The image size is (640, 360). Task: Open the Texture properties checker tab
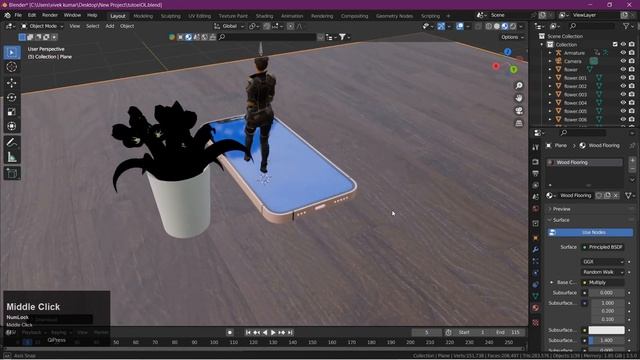pos(536,323)
